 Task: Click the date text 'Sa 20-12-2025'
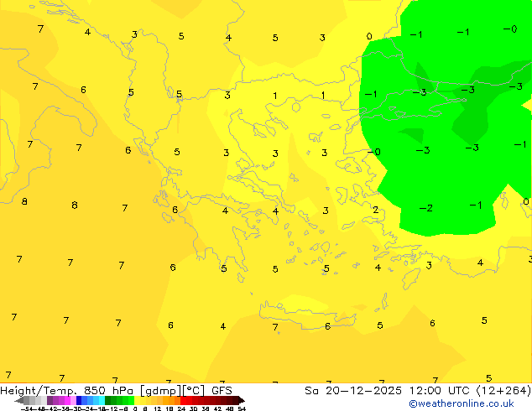tap(353, 391)
